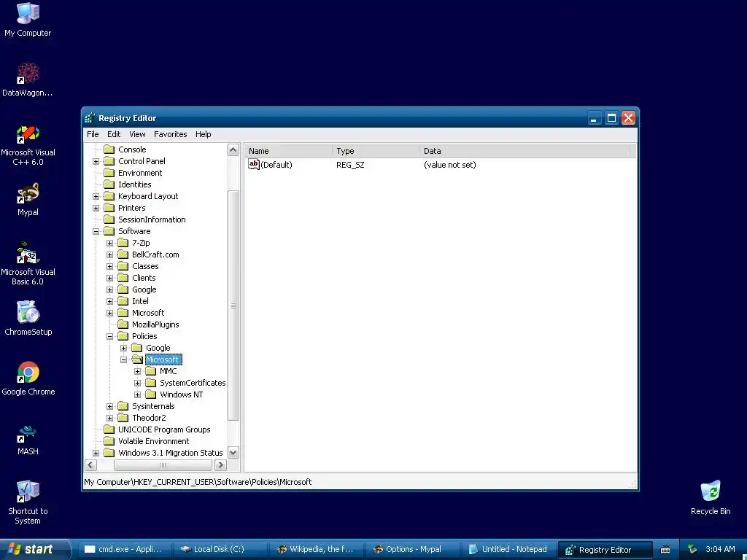The width and height of the screenshot is (747, 560).
Task: Collapse the Policies key
Action: (x=109, y=336)
